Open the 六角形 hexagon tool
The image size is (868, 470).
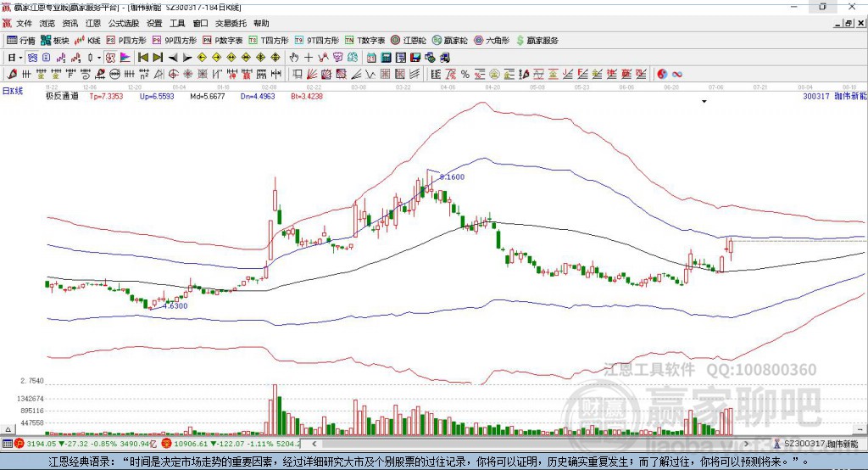click(x=492, y=41)
